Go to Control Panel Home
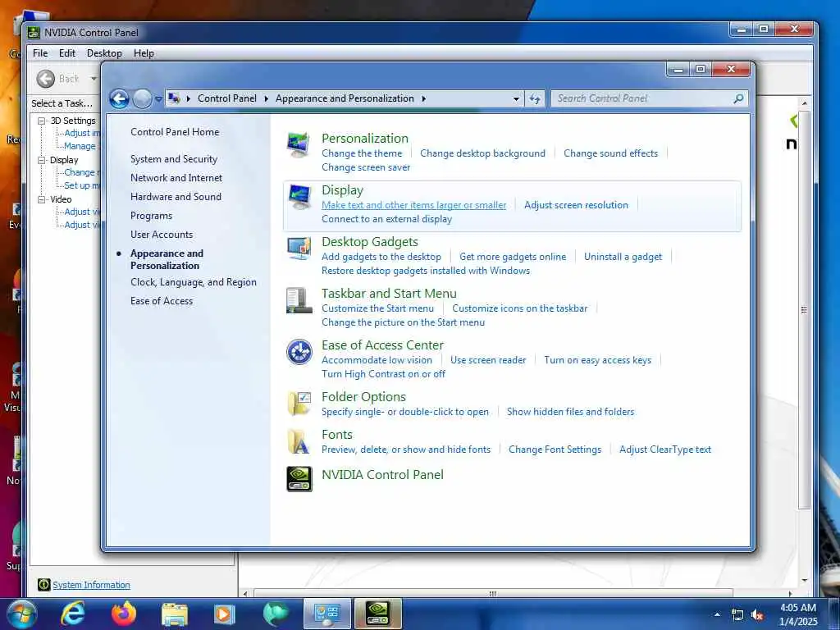840x630 pixels. coord(175,132)
